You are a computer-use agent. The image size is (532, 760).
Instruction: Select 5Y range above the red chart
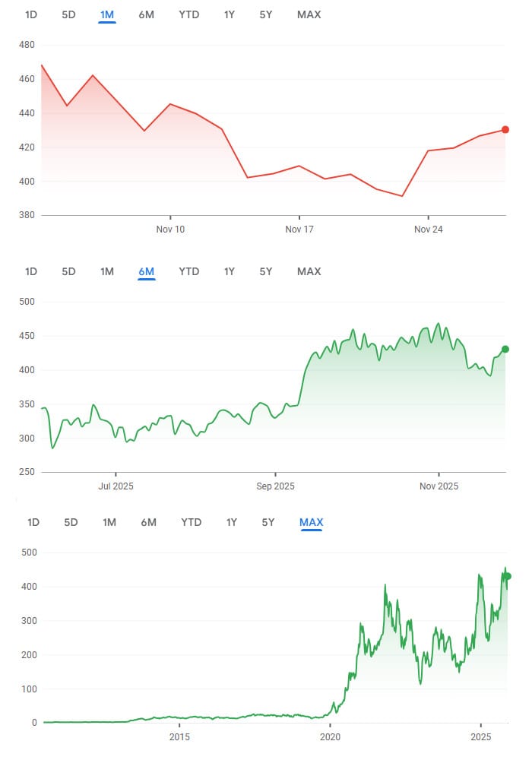tap(265, 14)
